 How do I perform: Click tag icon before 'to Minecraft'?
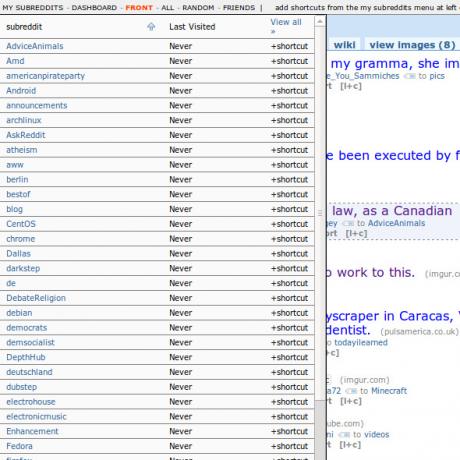pyautogui.click(x=351, y=391)
